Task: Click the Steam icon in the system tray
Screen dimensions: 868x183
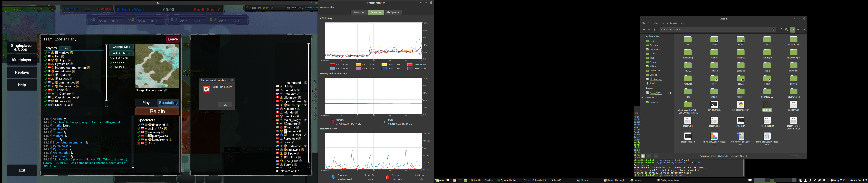Action: [x=820, y=181]
